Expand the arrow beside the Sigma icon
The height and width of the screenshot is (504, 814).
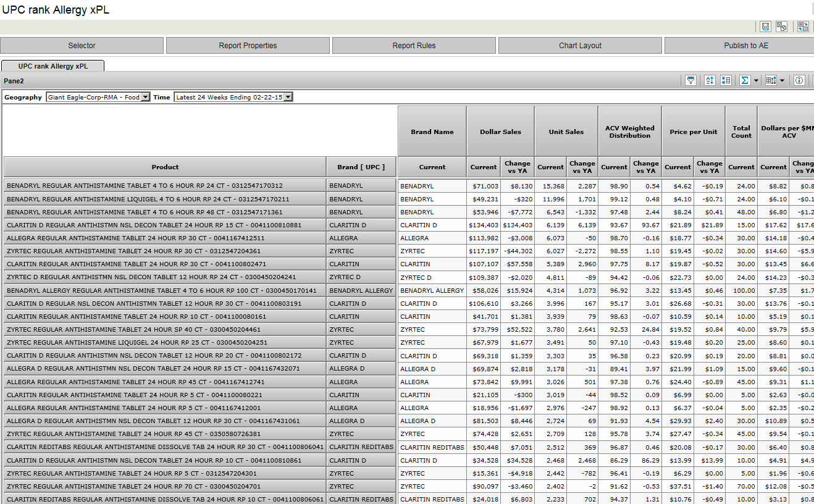click(x=756, y=81)
